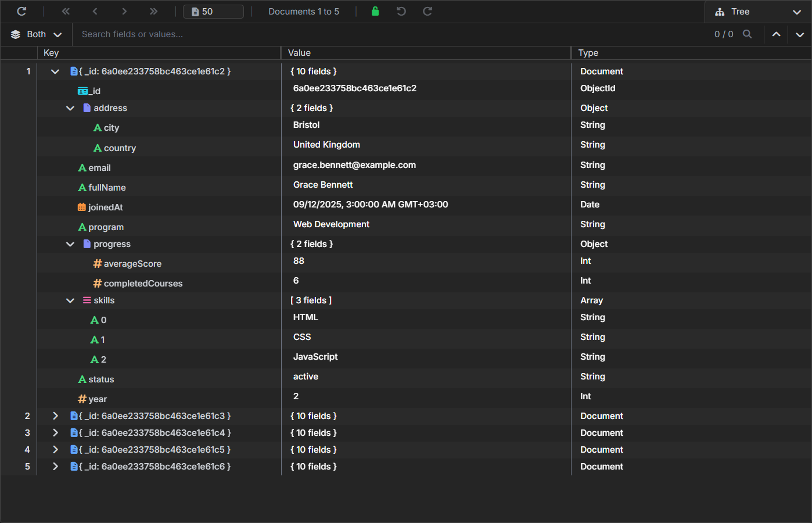Click the status string type icon
Viewport: 812px width, 523px height.
(82, 379)
